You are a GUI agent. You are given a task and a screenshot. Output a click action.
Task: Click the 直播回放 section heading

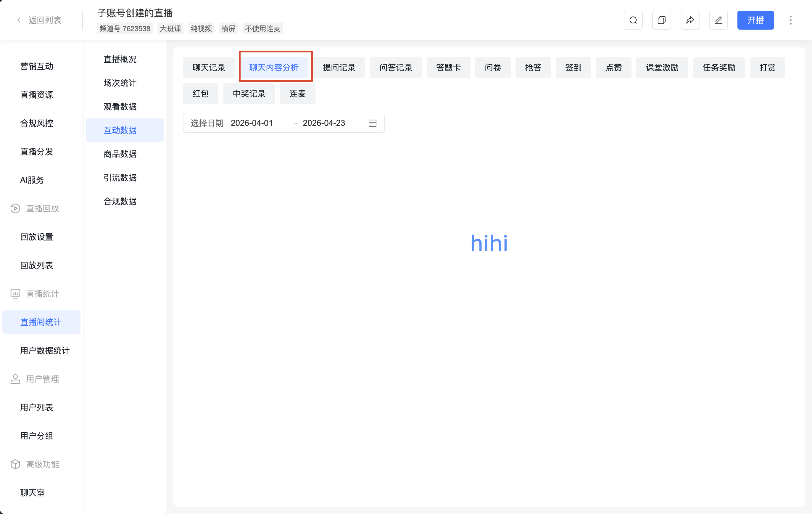(43, 208)
